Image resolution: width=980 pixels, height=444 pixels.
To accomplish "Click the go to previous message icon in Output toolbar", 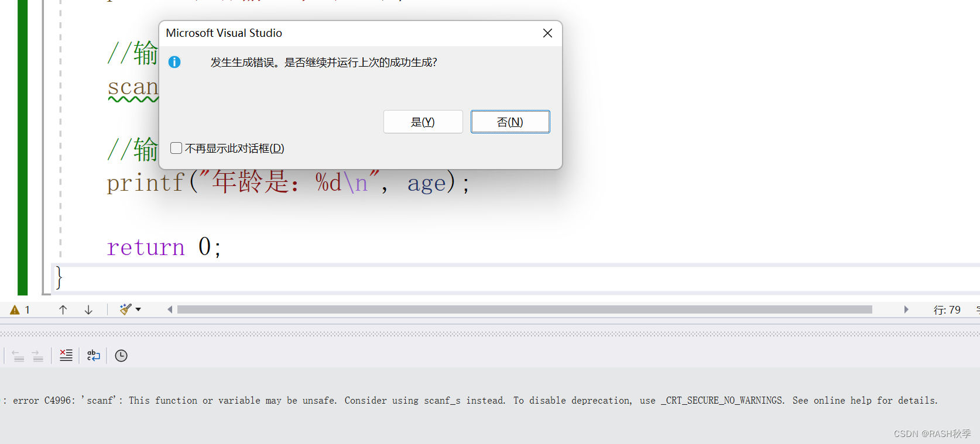I will click(18, 356).
